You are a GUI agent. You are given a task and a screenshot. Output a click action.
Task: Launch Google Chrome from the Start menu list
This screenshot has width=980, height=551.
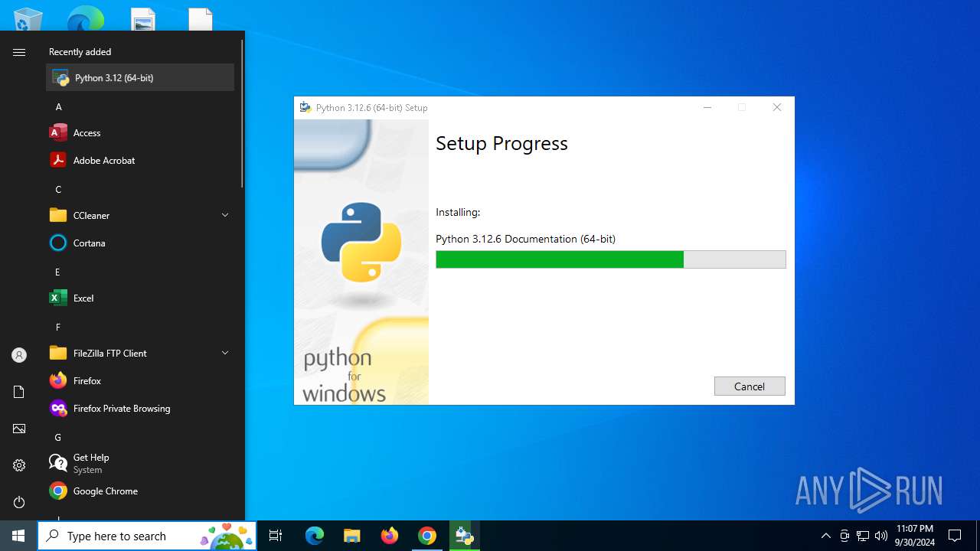point(140,491)
